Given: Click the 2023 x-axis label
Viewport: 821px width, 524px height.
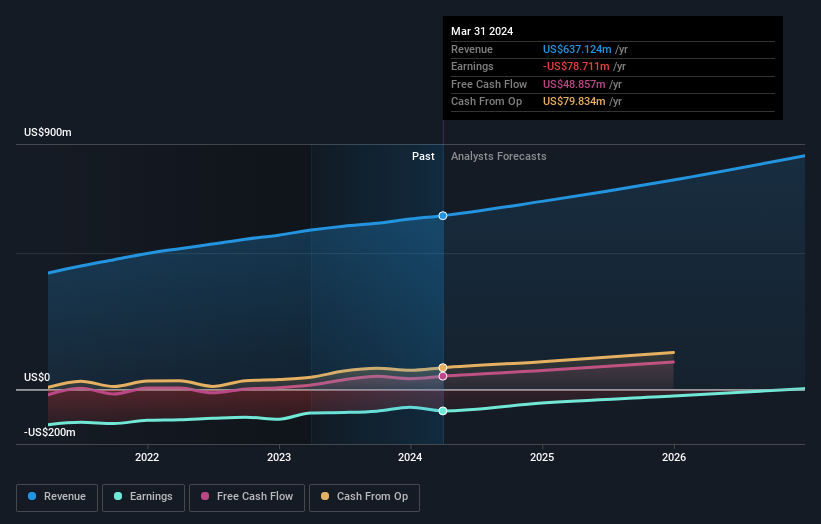Looking at the screenshot, I should pyautogui.click(x=279, y=457).
